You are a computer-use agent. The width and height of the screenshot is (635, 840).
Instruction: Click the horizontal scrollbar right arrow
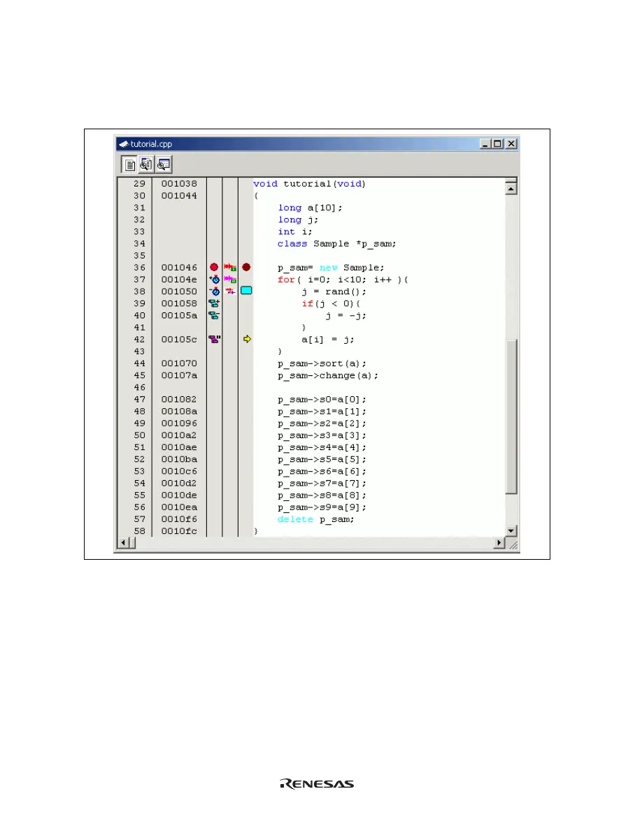pos(499,543)
